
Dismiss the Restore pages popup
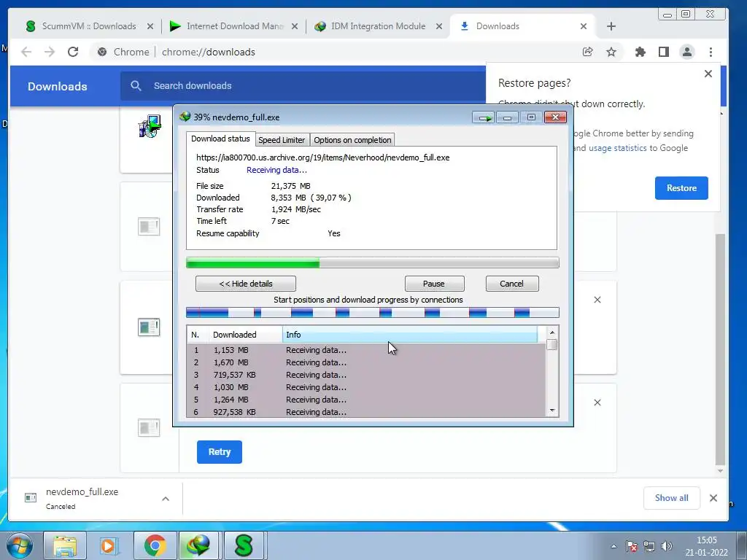(x=708, y=74)
